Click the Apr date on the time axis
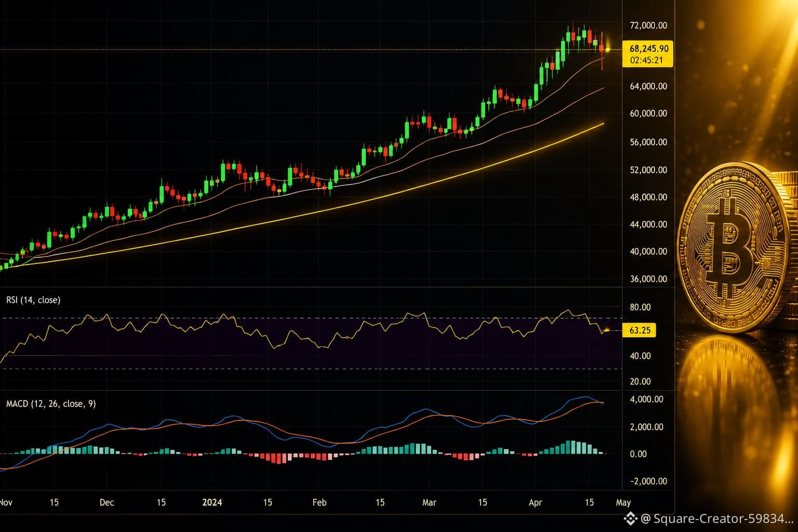The width and height of the screenshot is (798, 532). pyautogui.click(x=535, y=502)
